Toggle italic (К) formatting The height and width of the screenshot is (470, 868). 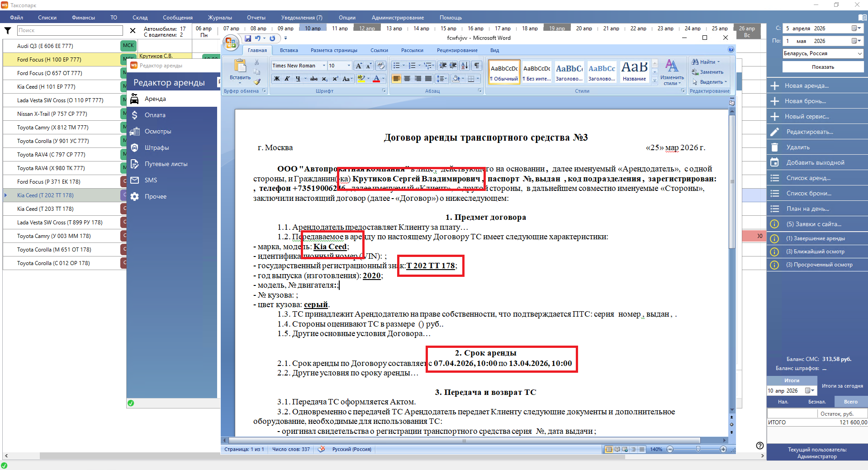(x=287, y=79)
